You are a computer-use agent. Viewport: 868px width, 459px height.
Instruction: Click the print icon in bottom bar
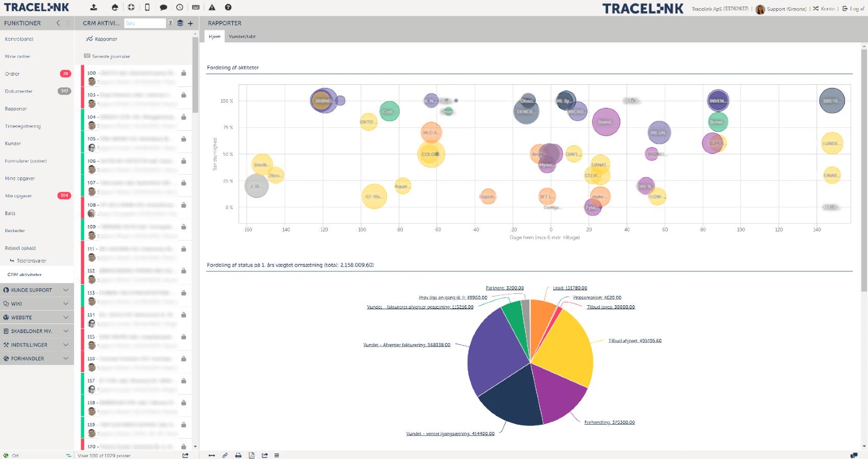pos(238,455)
